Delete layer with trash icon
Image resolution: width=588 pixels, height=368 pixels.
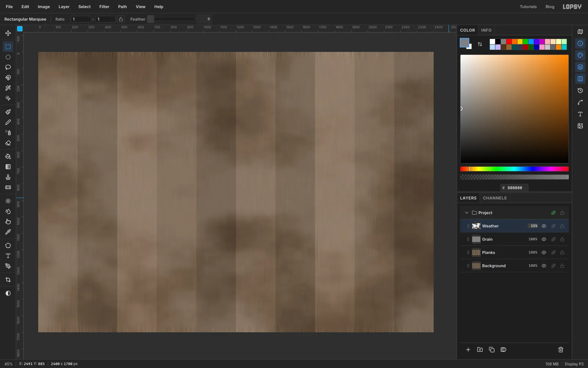561,350
